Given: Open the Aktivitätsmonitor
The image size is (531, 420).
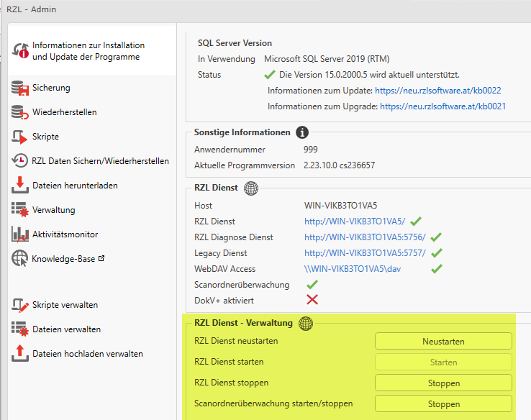Looking at the screenshot, I should 65,234.
